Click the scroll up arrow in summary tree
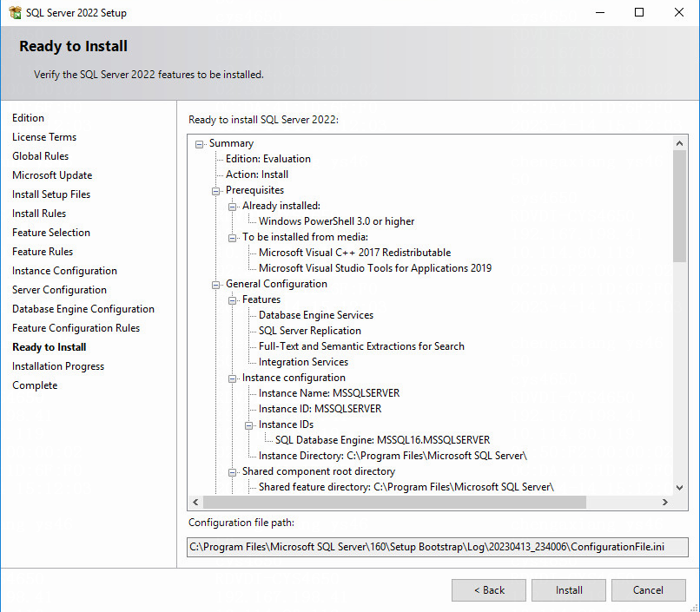This screenshot has height=612, width=700. click(679, 143)
